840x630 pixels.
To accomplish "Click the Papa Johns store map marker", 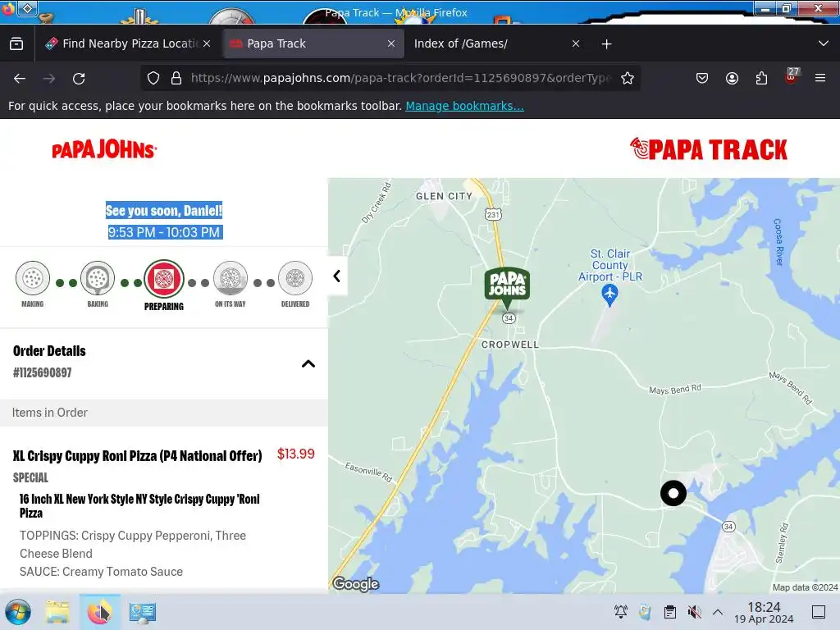I will pyautogui.click(x=507, y=286).
